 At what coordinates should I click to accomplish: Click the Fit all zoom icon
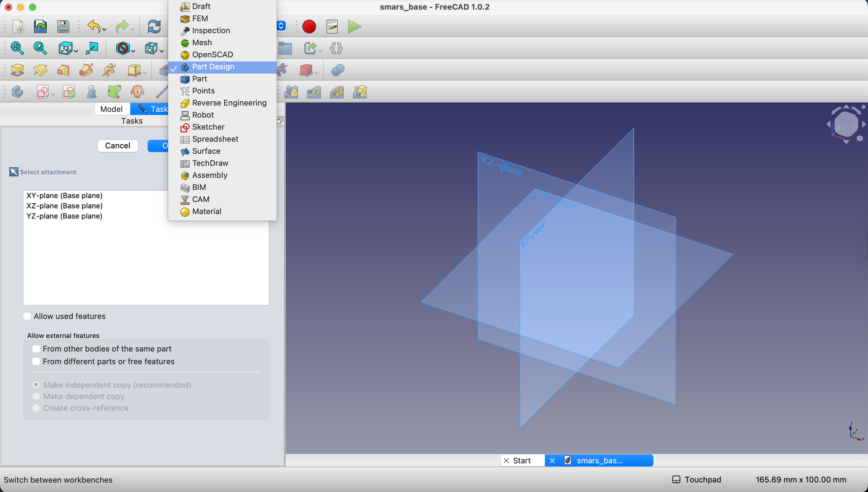click(17, 48)
